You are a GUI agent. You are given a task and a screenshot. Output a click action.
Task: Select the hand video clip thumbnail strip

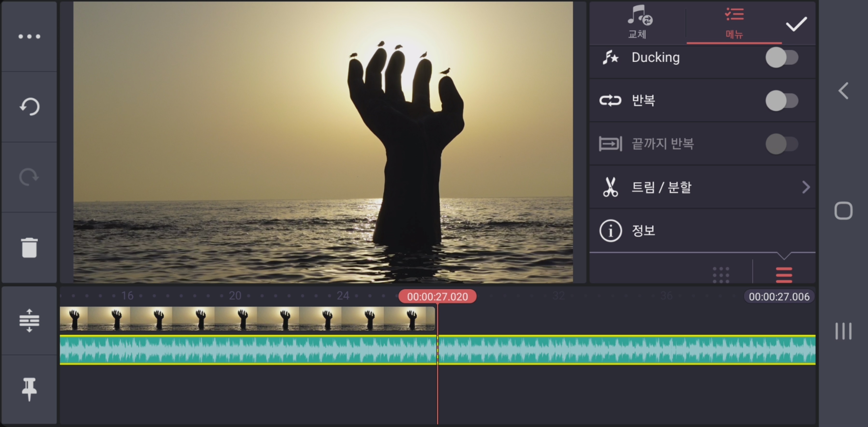pos(247,318)
